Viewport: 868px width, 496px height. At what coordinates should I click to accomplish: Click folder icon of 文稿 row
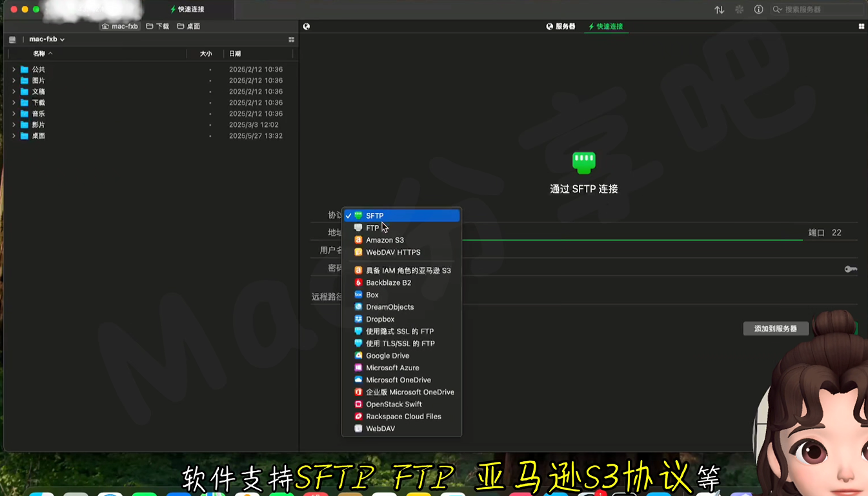(x=25, y=92)
